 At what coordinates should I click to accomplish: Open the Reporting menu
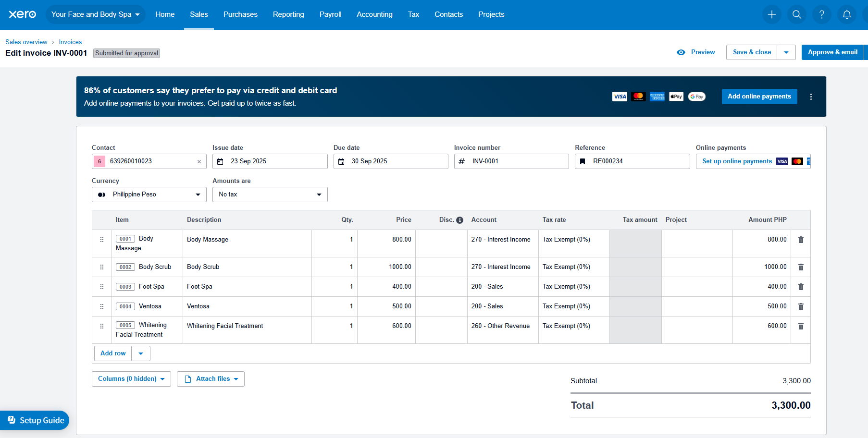point(288,14)
